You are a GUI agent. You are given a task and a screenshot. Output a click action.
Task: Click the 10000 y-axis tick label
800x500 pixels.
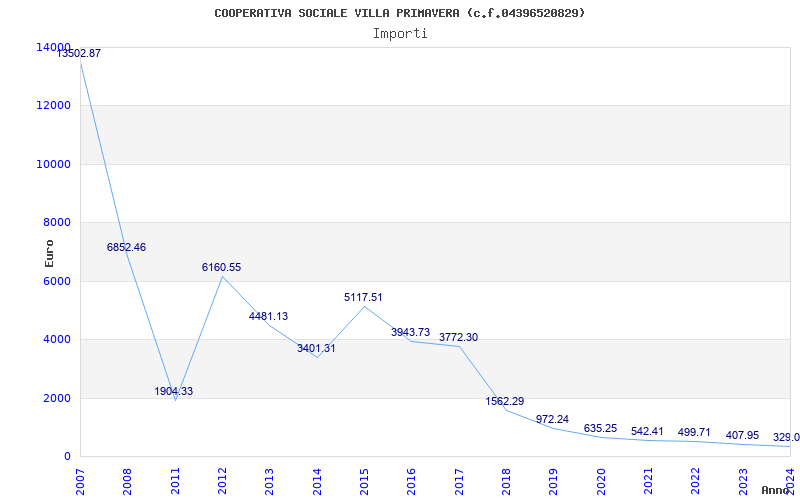point(54,164)
